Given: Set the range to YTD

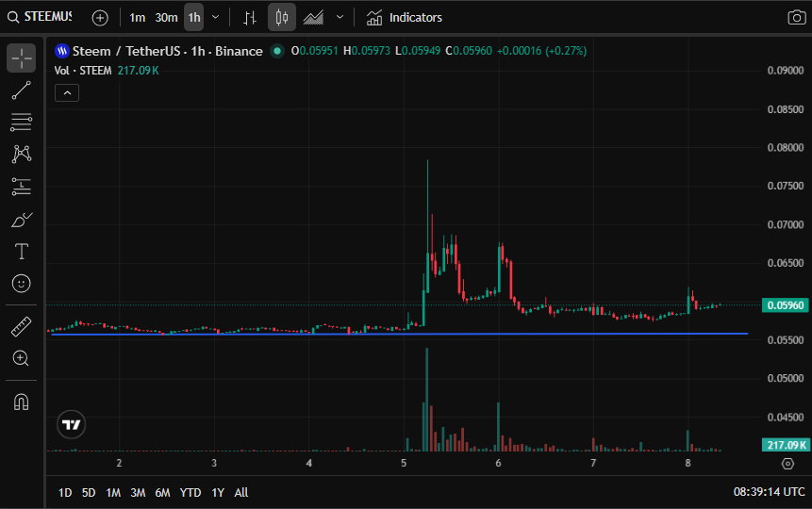Looking at the screenshot, I should click(191, 492).
